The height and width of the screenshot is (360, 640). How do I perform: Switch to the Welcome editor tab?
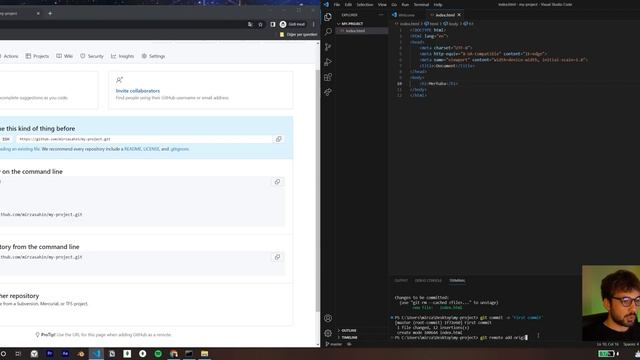pyautogui.click(x=407, y=15)
